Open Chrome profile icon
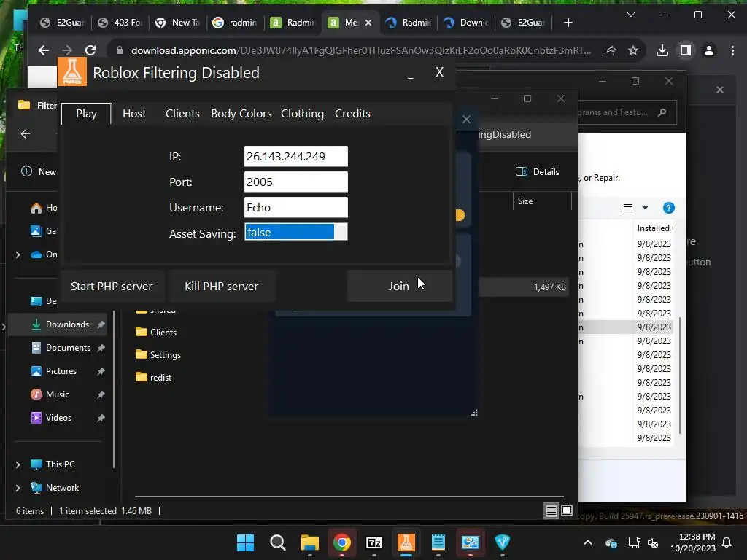Viewport: 747px width, 560px height. pyautogui.click(x=709, y=50)
